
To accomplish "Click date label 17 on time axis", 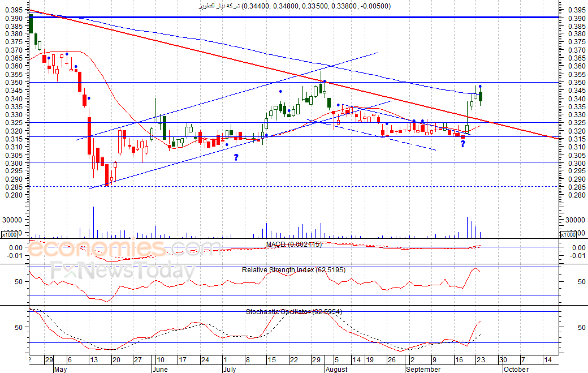I will [x=183, y=360].
